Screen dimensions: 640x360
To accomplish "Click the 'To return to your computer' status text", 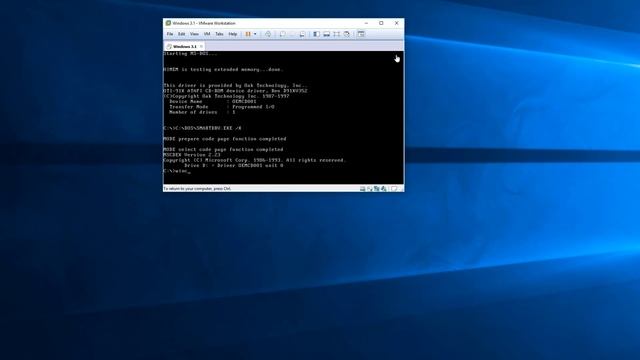I will [197, 189].
